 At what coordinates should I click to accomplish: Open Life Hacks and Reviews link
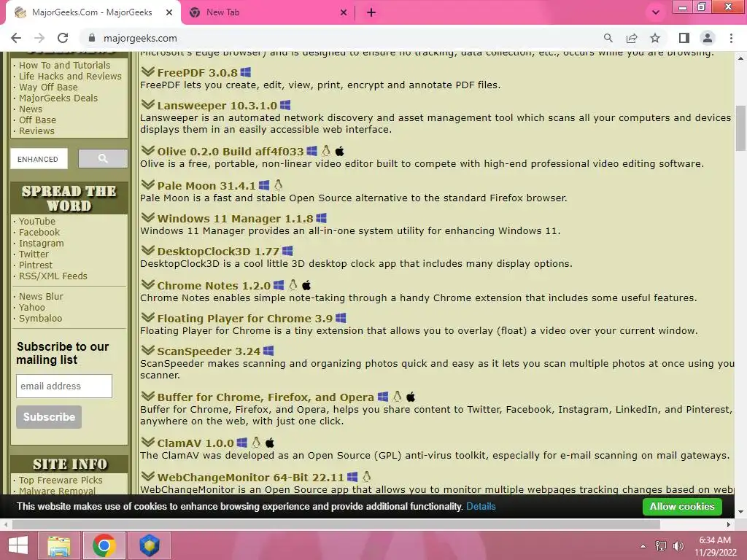point(70,76)
